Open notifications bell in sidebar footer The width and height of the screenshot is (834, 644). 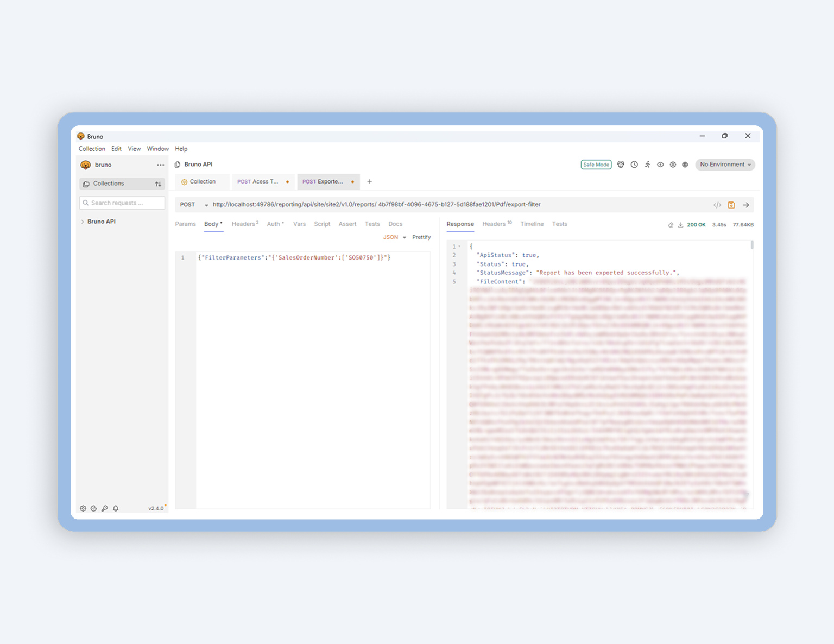pos(116,508)
